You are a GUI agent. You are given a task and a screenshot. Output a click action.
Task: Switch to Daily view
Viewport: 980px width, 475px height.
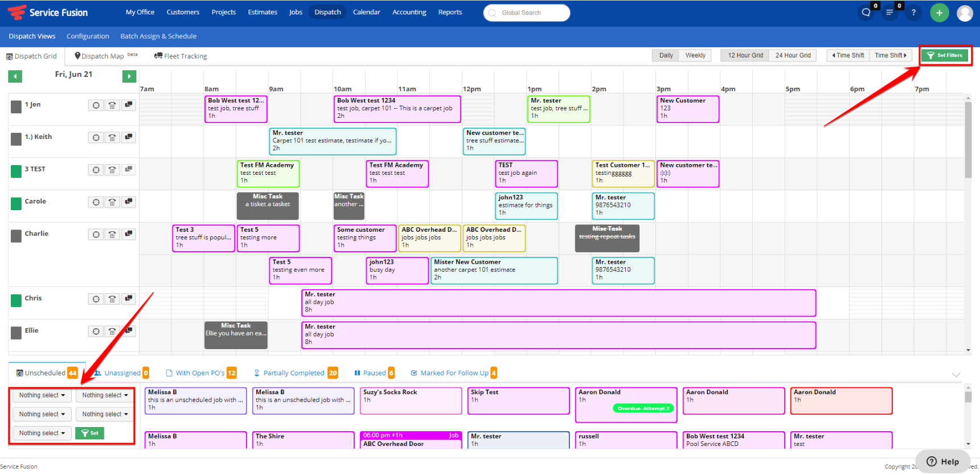(x=666, y=55)
